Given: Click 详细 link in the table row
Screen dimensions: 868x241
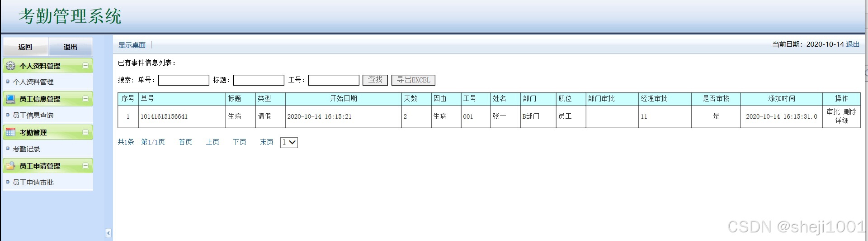Looking at the screenshot, I should click(x=842, y=120).
